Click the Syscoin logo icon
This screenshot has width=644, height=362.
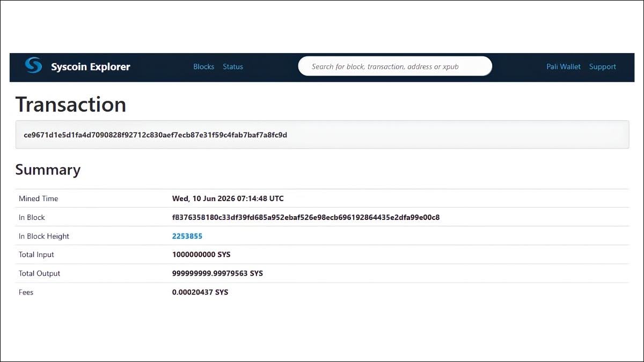coord(33,66)
